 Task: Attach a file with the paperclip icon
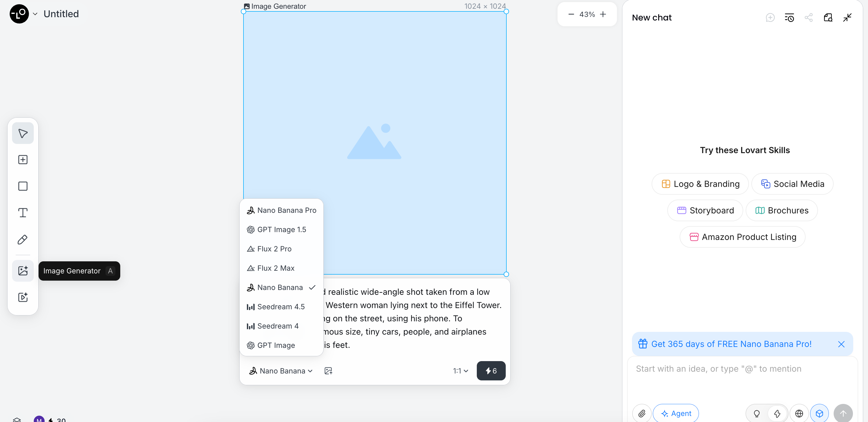pos(642,413)
